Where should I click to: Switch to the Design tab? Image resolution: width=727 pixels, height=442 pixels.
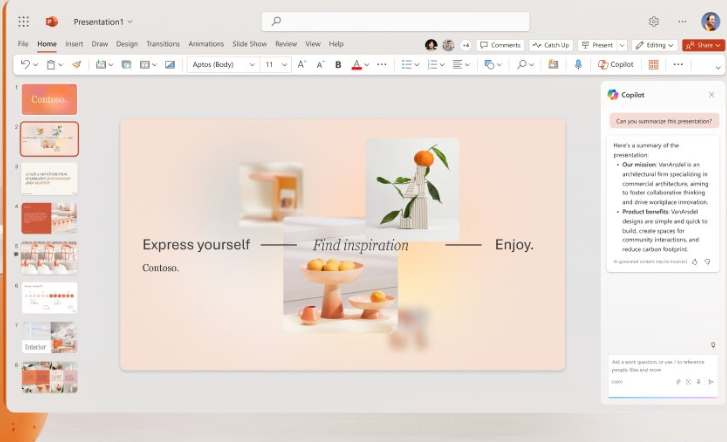click(127, 44)
